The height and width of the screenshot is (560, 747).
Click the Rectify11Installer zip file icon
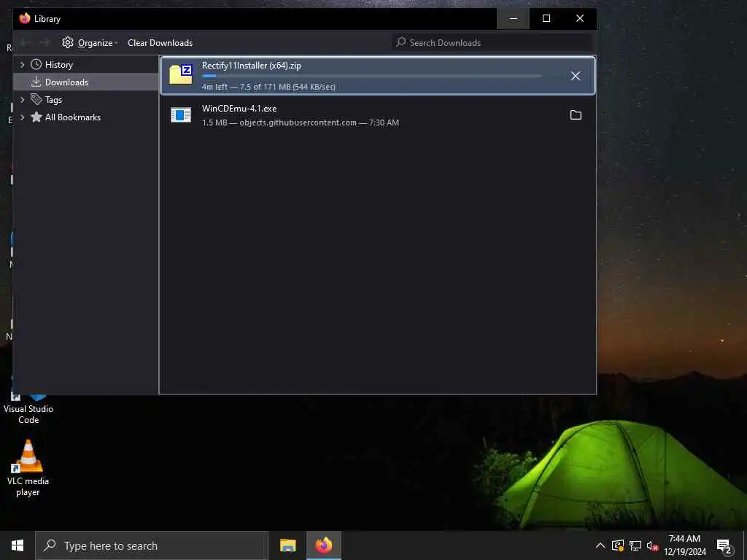coord(181,75)
